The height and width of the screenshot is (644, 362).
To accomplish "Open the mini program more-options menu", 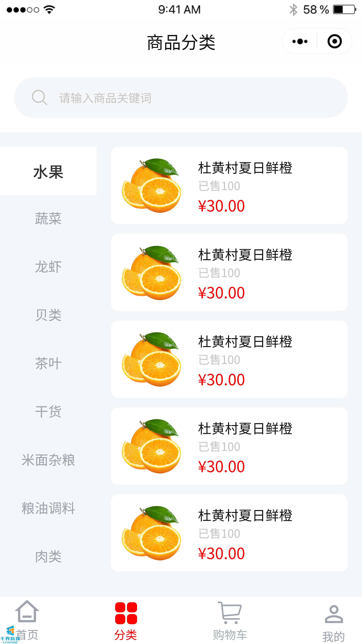I will pyautogui.click(x=300, y=41).
